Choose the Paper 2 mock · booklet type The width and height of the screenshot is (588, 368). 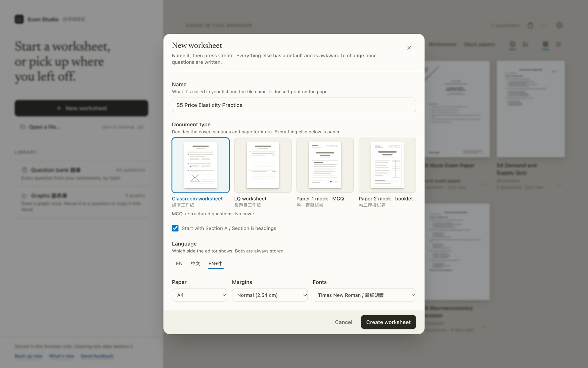(387, 165)
